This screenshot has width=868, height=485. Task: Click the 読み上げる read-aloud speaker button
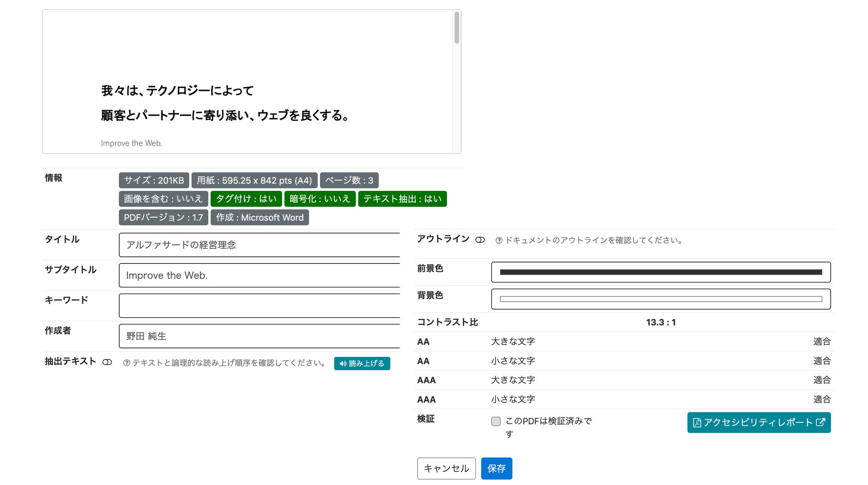pos(362,364)
